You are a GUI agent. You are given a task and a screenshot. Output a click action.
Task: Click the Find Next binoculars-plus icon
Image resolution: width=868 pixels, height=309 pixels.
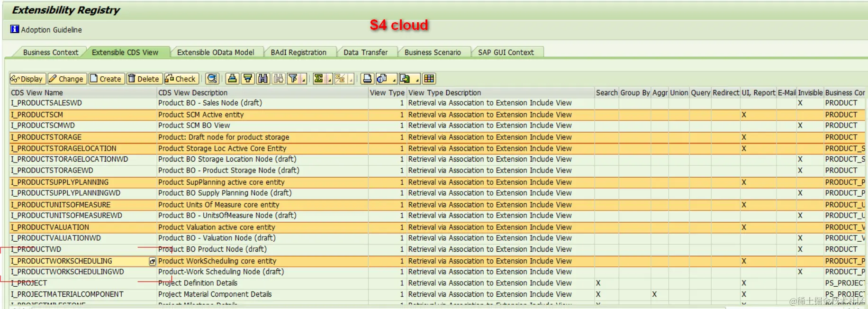click(x=279, y=79)
